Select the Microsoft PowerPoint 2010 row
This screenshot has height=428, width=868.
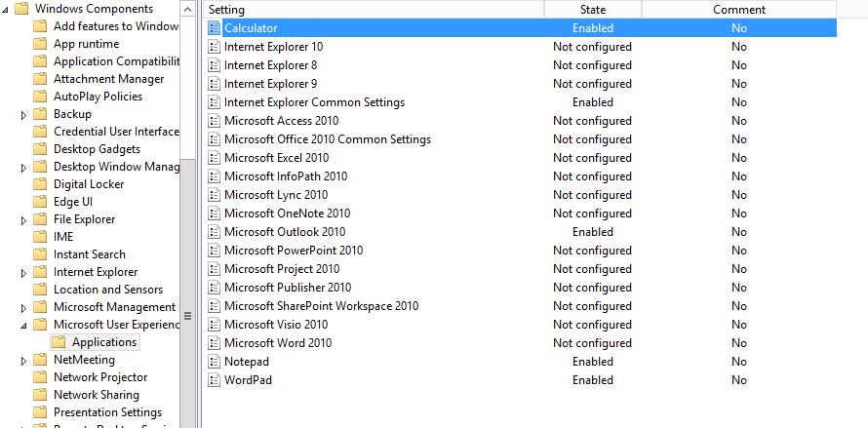(293, 251)
